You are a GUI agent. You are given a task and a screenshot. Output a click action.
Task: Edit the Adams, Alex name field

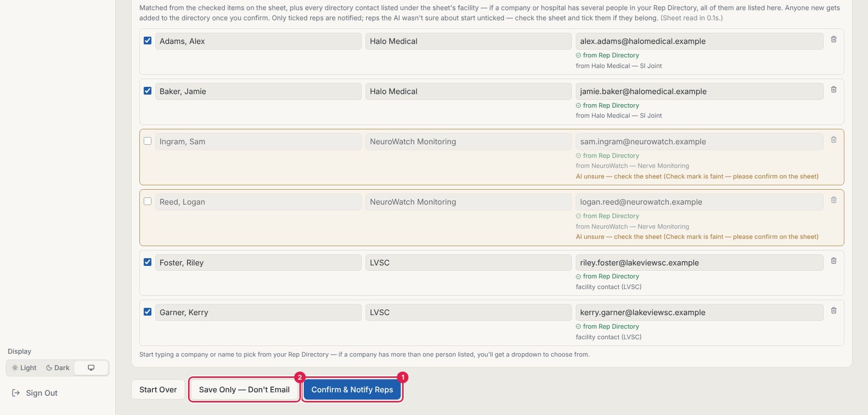click(x=258, y=41)
